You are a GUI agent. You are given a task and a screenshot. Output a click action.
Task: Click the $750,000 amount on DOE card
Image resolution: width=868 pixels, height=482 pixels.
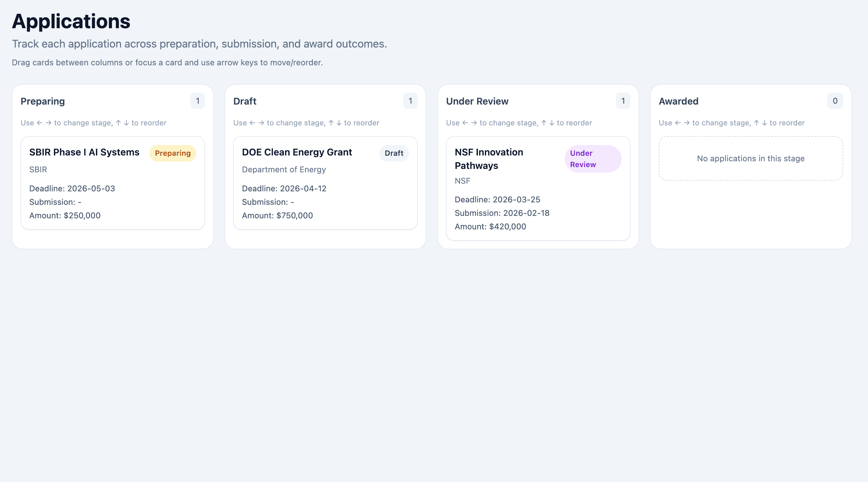(277, 215)
